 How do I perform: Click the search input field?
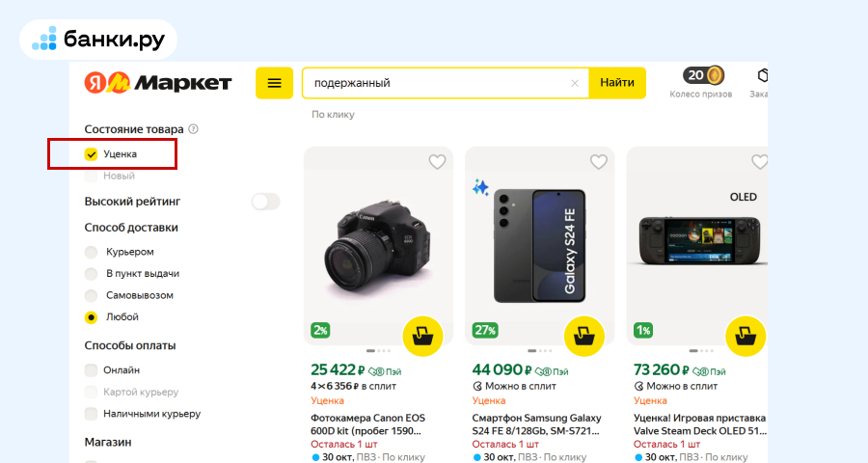coord(434,83)
